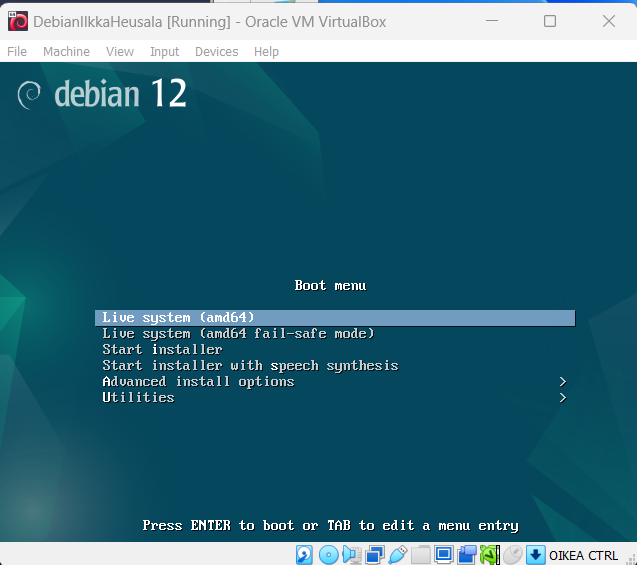Pick Start installer with speech synthesis
The image size is (637, 565).
click(250, 366)
